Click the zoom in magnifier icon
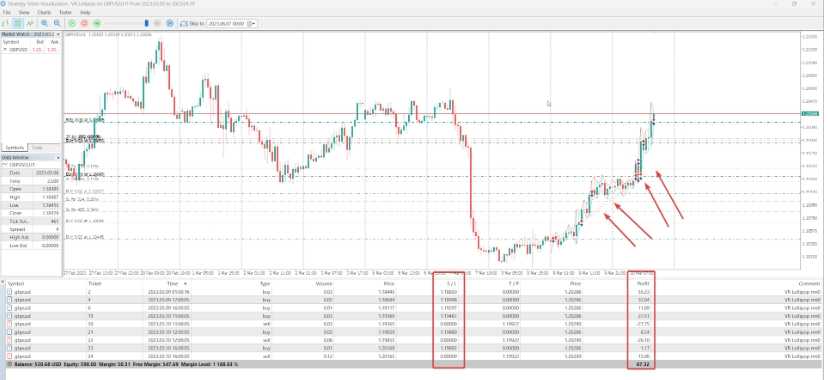The width and height of the screenshot is (828, 380). click(x=44, y=23)
